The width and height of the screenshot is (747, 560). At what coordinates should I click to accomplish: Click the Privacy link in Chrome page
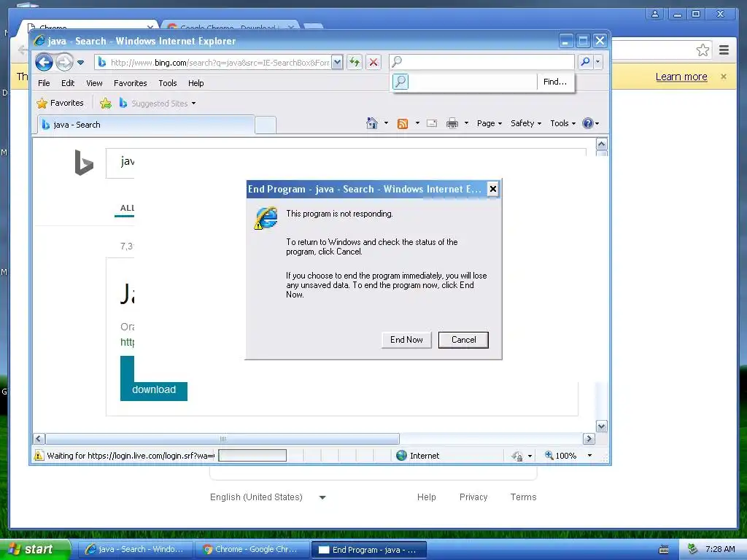(x=473, y=497)
